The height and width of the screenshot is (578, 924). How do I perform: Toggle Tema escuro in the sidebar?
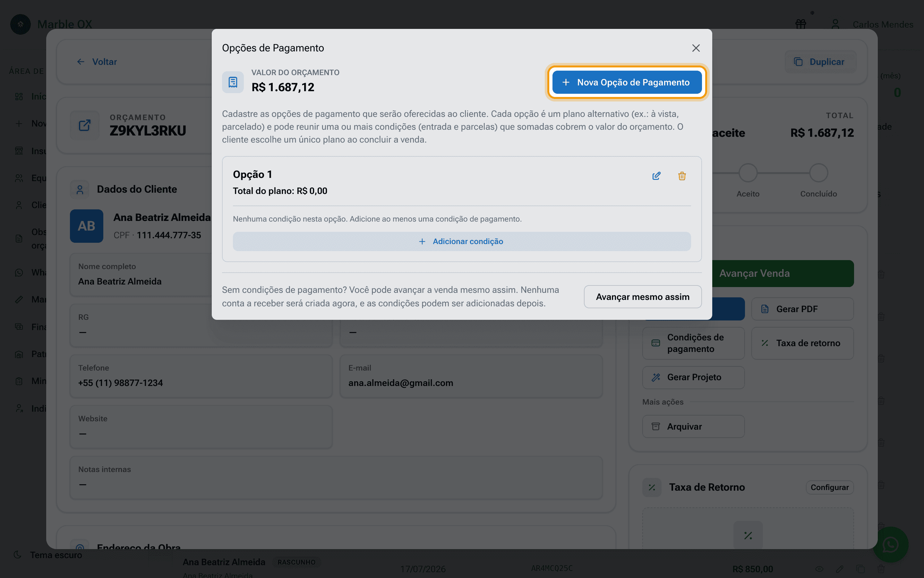48,555
